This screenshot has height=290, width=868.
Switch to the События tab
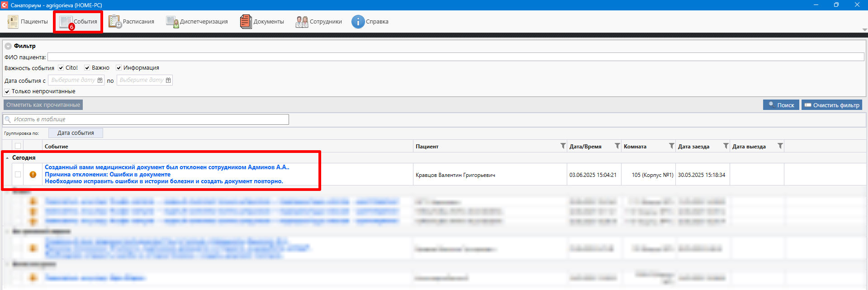tap(79, 22)
